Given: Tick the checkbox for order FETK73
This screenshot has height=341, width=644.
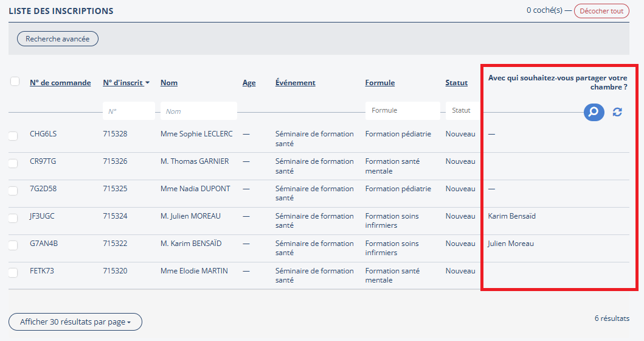Looking at the screenshot, I should (13, 273).
